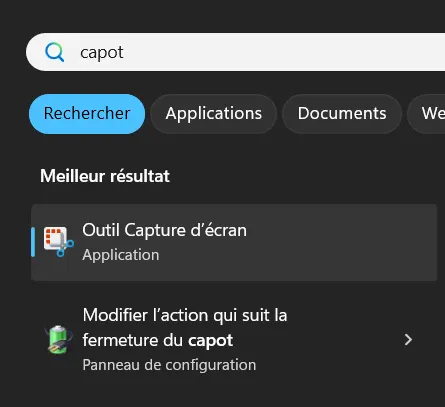Click the magnifying glass search icon

55,52
